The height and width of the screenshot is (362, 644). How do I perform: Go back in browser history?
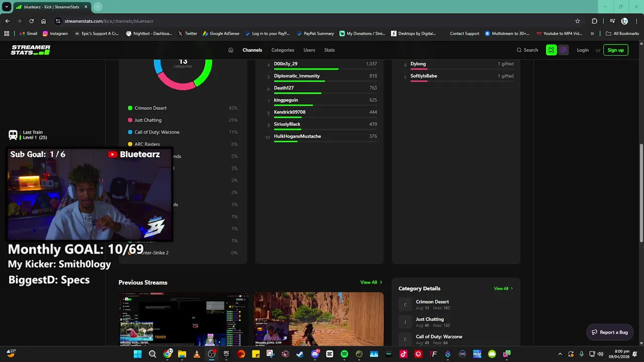tap(7, 21)
